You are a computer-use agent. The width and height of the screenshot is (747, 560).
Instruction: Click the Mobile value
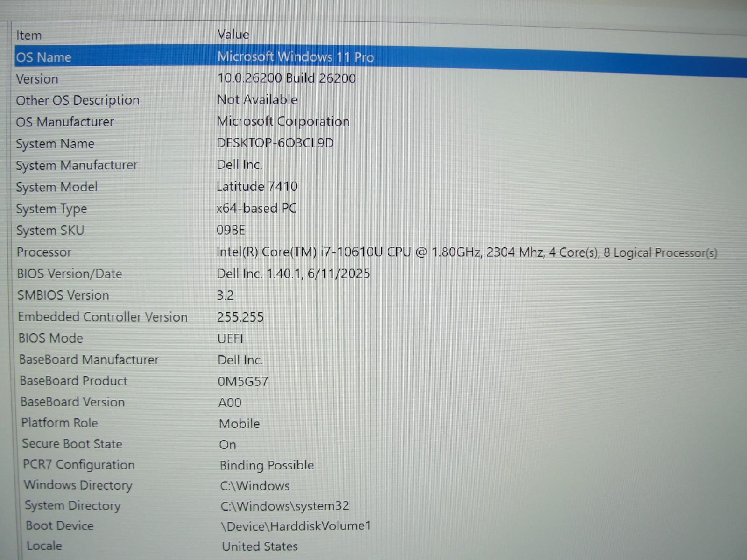239,424
